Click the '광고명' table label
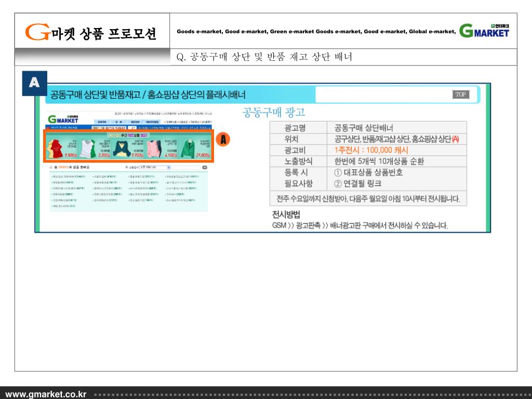Image resolution: width=532 pixels, height=399 pixels. tap(295, 128)
